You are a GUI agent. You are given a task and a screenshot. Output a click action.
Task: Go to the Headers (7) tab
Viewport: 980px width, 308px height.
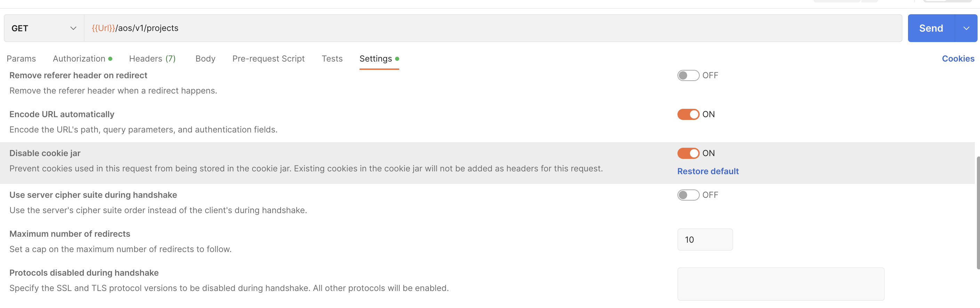[x=152, y=58]
